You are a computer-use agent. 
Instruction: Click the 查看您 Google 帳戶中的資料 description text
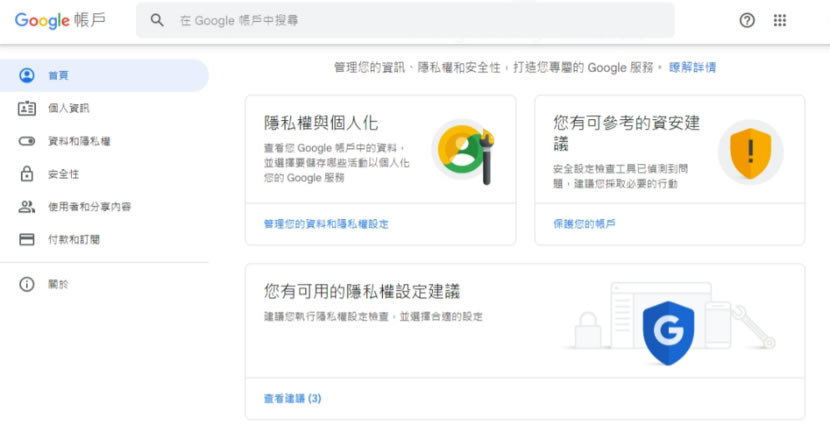tap(337, 163)
